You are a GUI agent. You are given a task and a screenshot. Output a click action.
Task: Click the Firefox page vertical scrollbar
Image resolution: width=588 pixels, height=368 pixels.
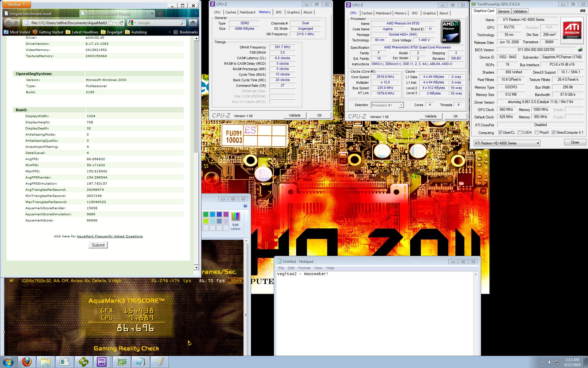tap(196, 152)
